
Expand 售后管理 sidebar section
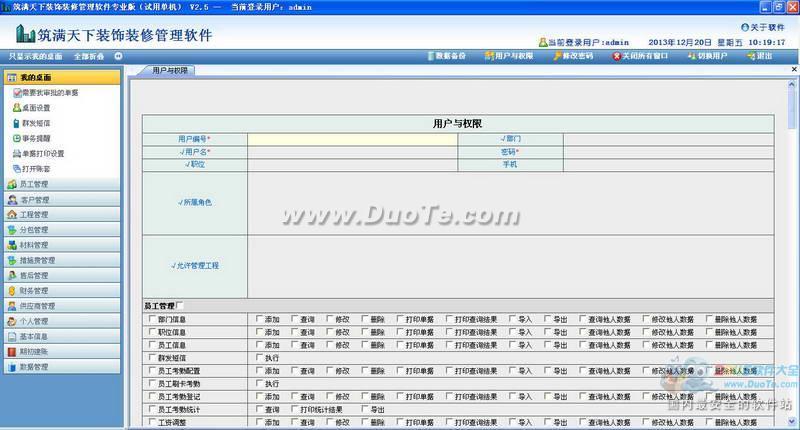click(x=62, y=275)
